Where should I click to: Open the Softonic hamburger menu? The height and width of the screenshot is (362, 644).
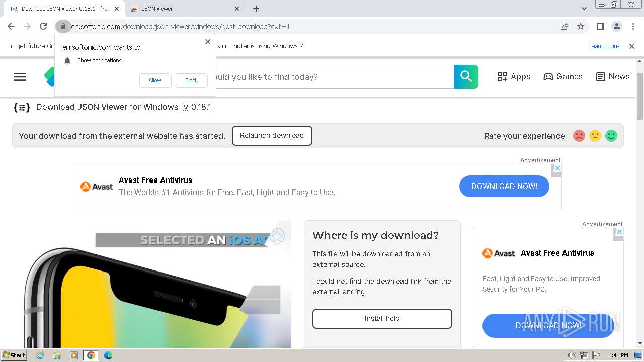20,77
